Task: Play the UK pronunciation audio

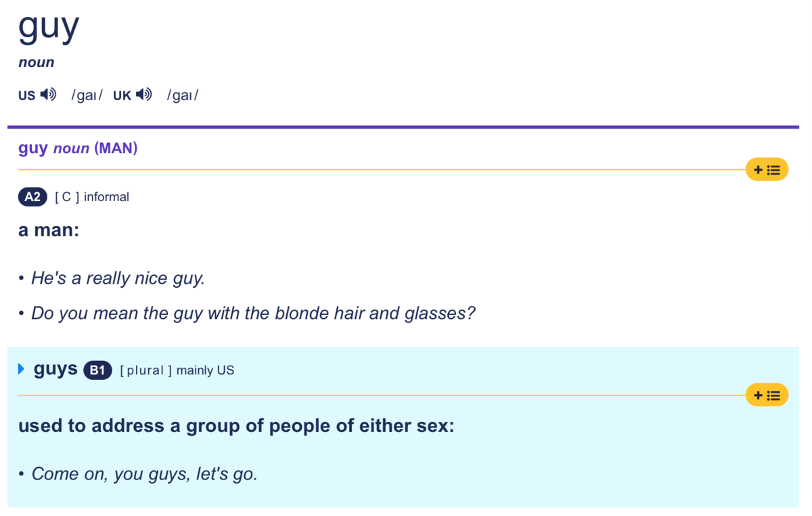Action: tap(144, 95)
